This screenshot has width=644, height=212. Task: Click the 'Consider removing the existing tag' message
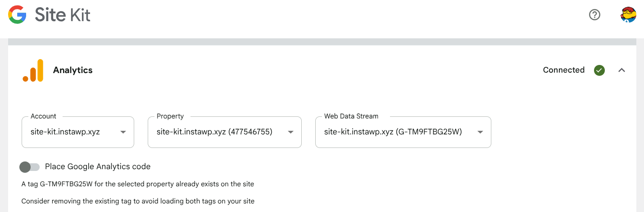coord(138,201)
